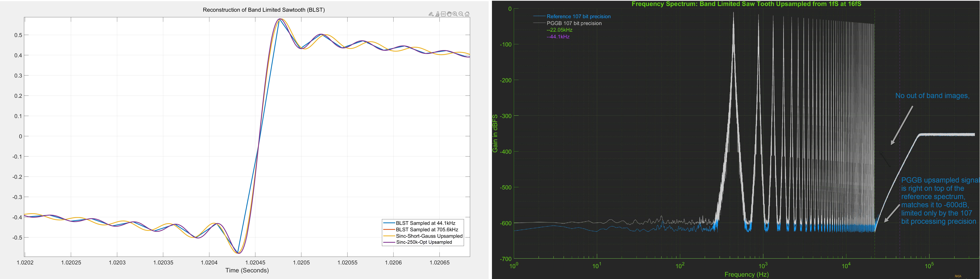Activate the Pan hand tool
The width and height of the screenshot is (980, 279).
click(x=449, y=14)
